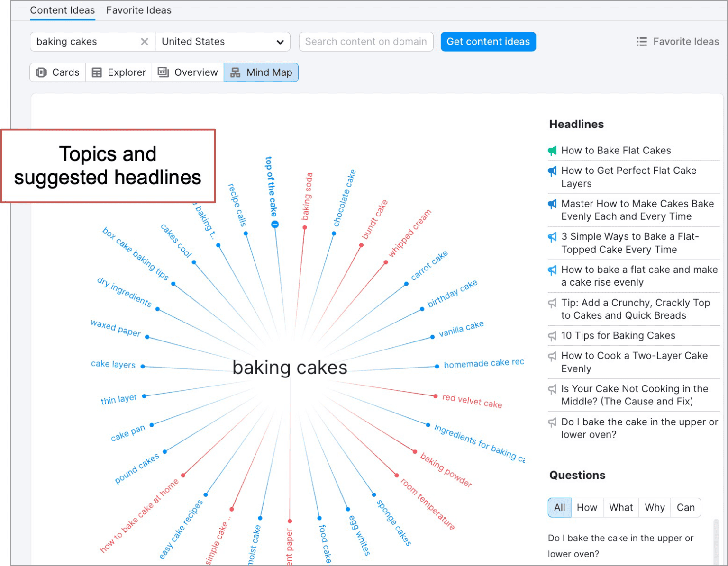Select the How question filter
The height and width of the screenshot is (566, 728).
587,507
